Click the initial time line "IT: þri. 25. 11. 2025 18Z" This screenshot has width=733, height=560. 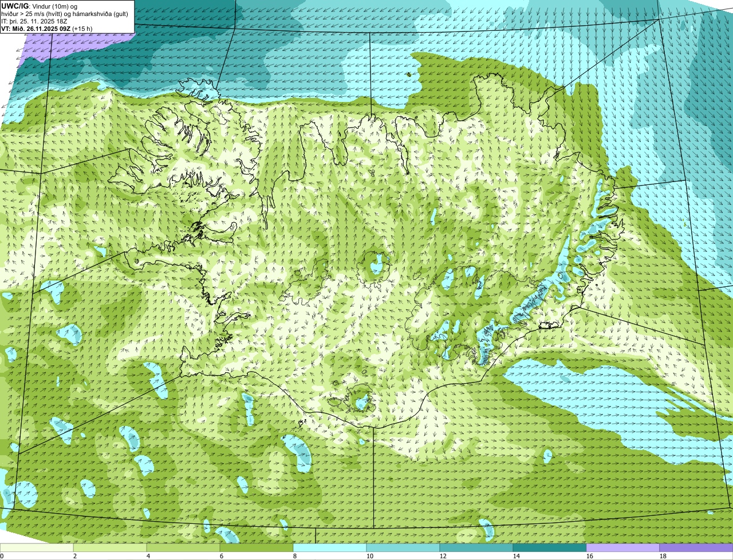35,21
